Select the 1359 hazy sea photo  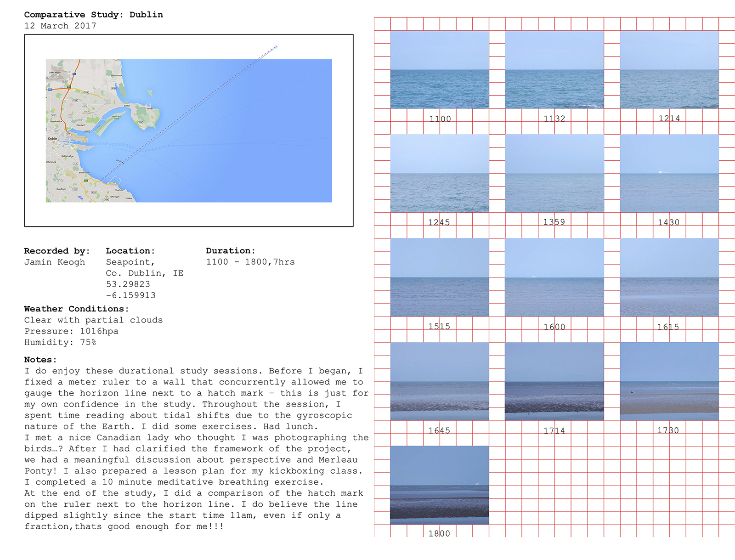(554, 173)
